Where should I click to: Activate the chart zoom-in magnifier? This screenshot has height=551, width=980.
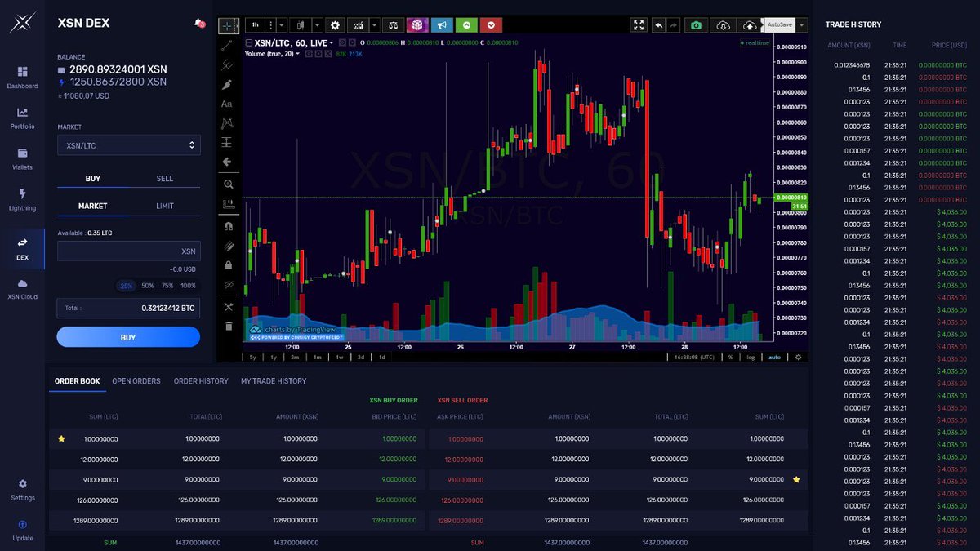[229, 184]
